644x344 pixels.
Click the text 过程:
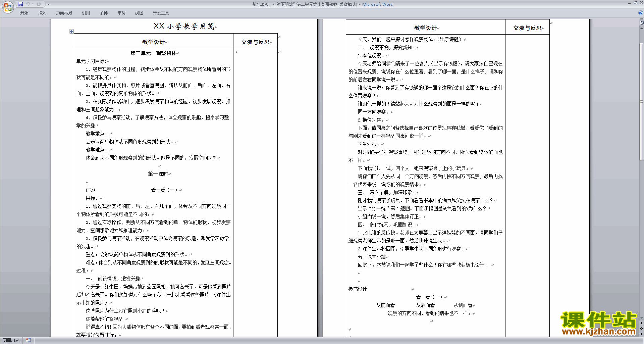point(83,271)
